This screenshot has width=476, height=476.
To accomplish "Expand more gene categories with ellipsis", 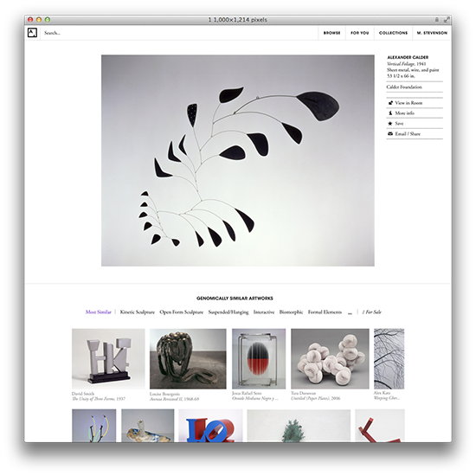I will pyautogui.click(x=350, y=312).
